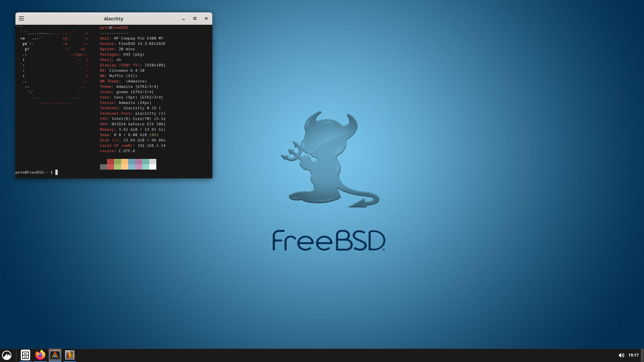Click the Alacritty title bar text
Image resolution: width=644 pixels, height=362 pixels.
pos(113,19)
